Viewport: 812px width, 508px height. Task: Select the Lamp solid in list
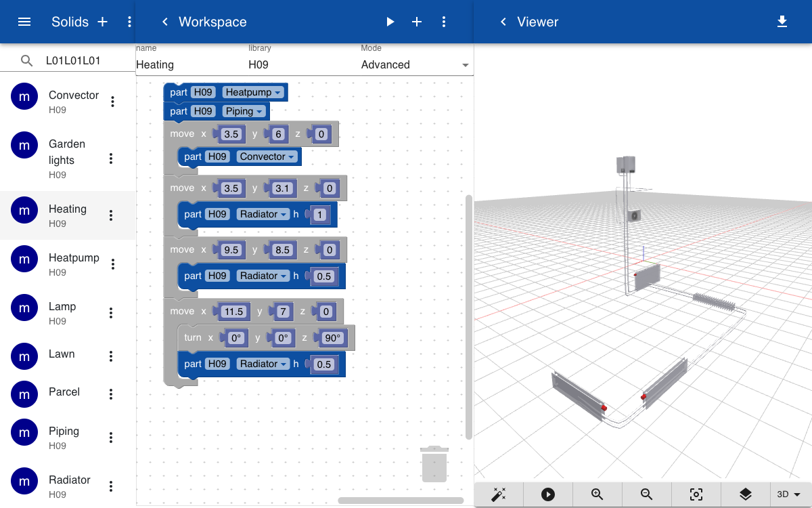[68, 313]
